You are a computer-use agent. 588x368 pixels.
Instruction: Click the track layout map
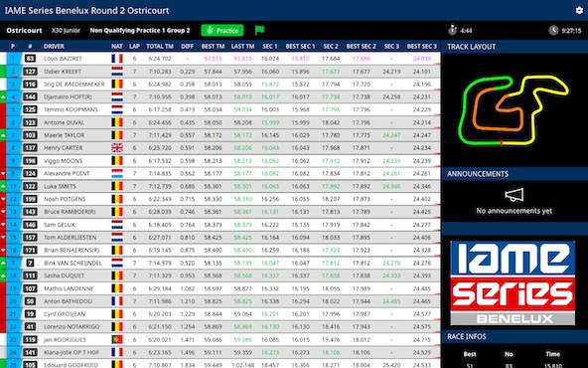[514, 110]
